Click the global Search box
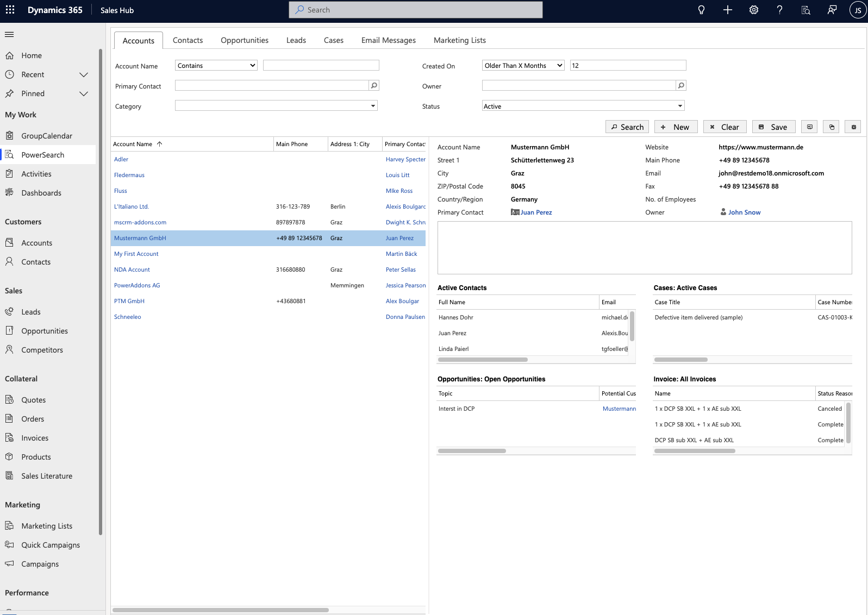Image resolution: width=868 pixels, height=615 pixels. click(416, 10)
